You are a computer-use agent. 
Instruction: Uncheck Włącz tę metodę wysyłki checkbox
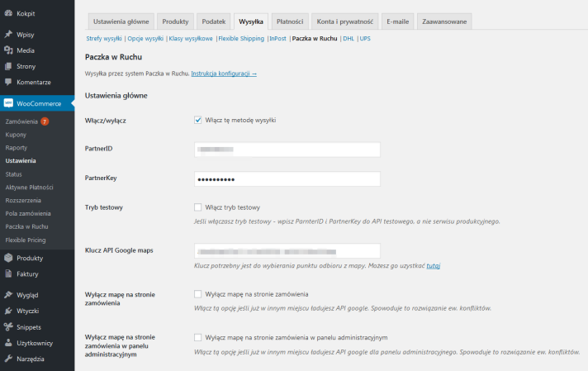tap(197, 120)
